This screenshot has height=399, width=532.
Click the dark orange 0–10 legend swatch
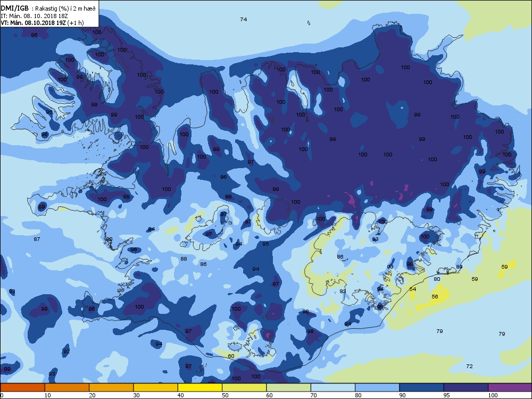click(22, 387)
